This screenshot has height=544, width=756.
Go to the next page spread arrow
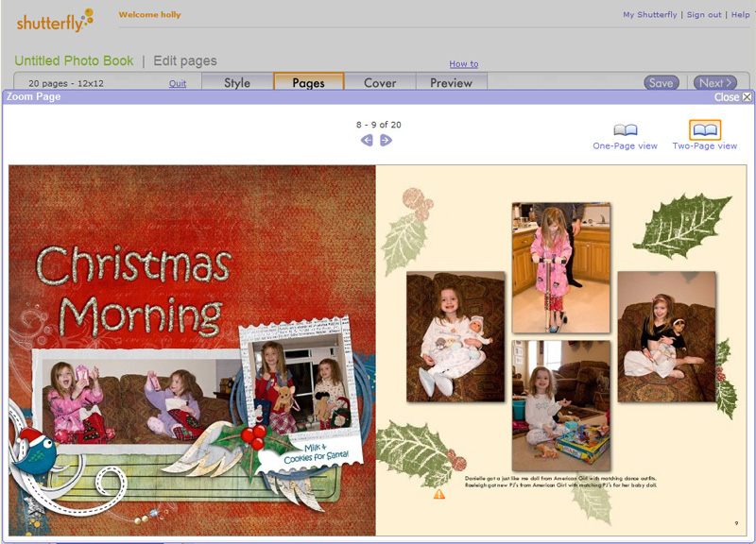point(386,141)
